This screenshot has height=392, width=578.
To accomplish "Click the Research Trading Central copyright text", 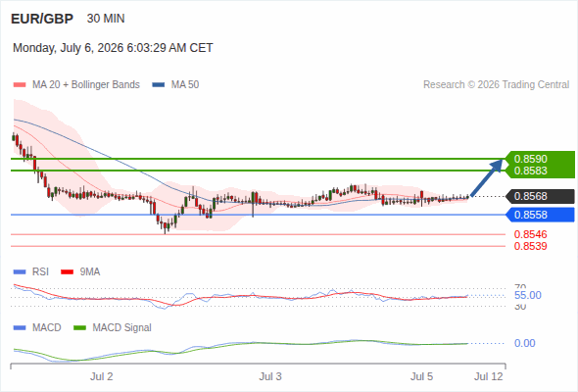I will click(496, 85).
